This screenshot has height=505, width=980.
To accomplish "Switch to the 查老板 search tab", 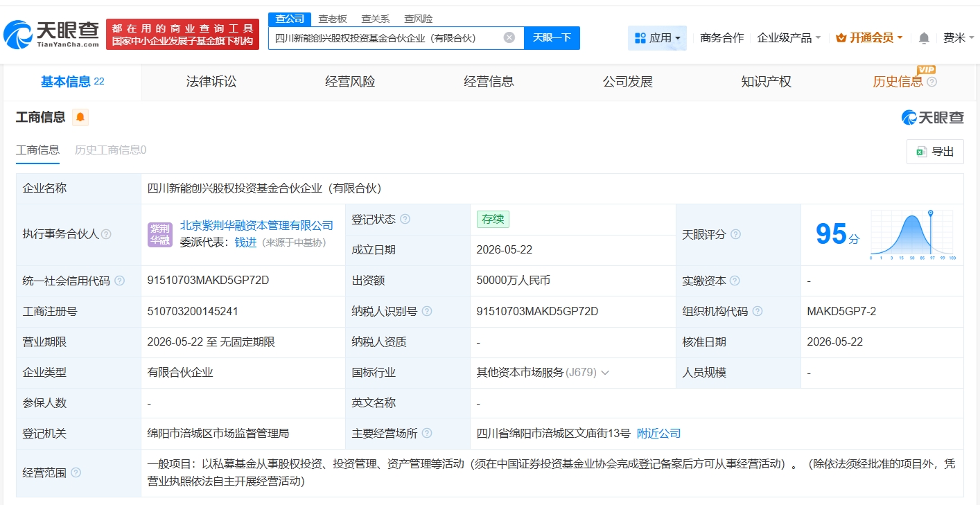I will click(x=333, y=19).
